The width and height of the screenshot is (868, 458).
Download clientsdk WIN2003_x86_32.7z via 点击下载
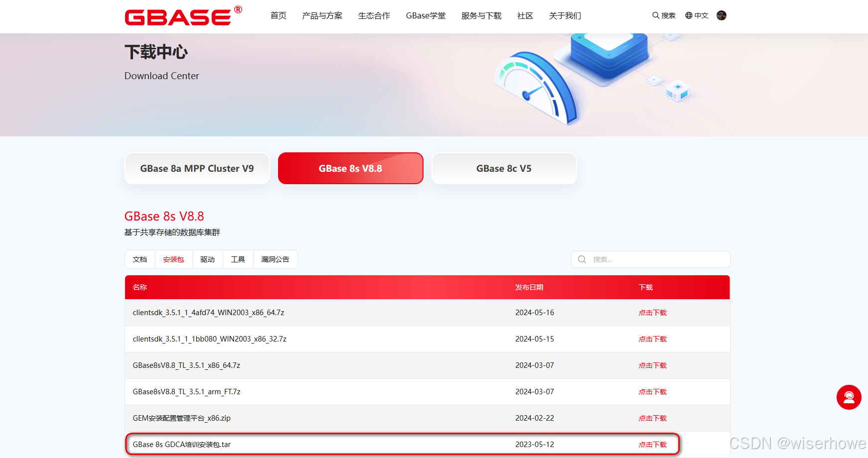pos(653,339)
